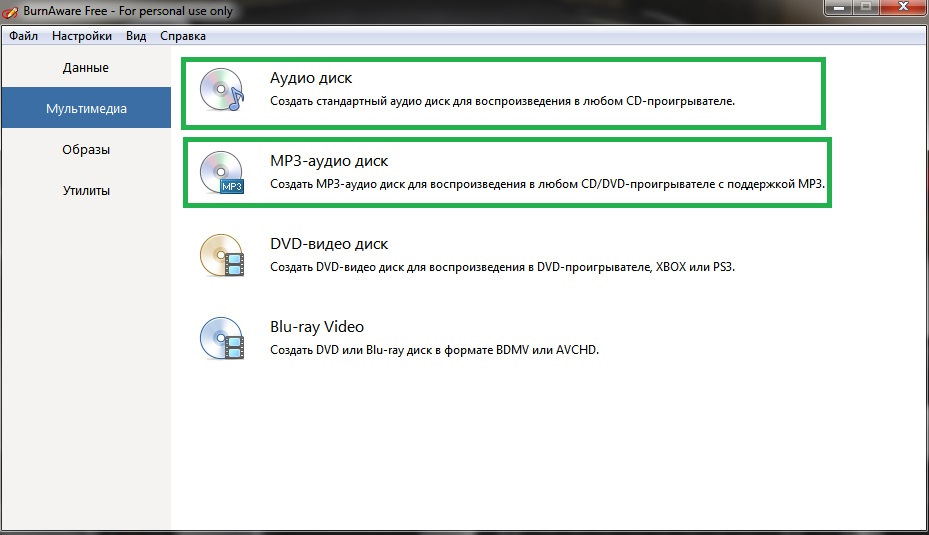Choose the Blu-ray Video title

(x=317, y=327)
